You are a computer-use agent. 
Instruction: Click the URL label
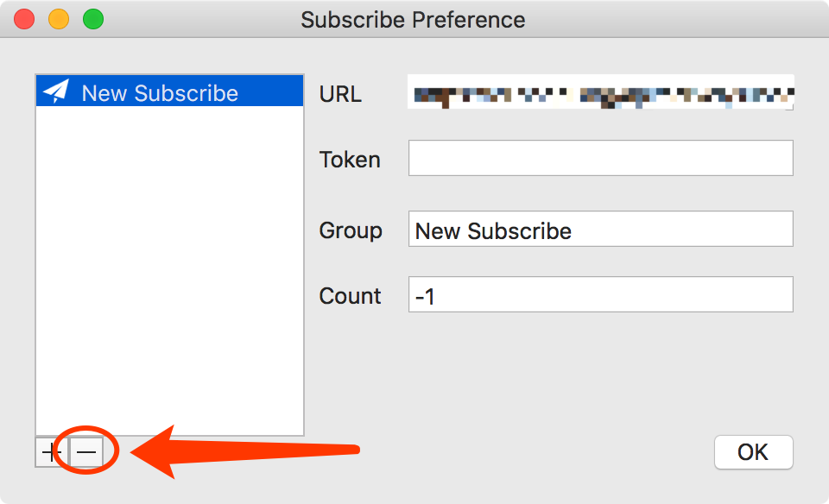340,94
